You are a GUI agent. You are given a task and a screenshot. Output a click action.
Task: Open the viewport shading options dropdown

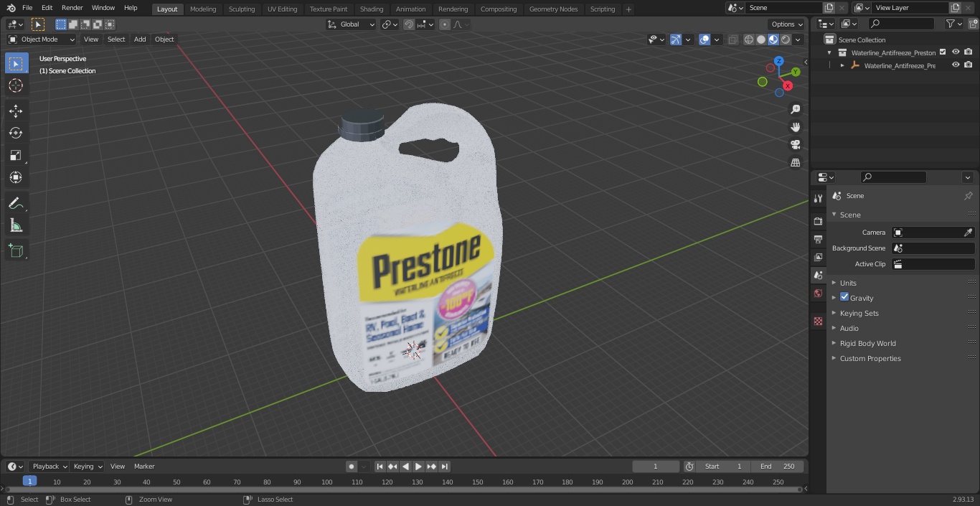[x=798, y=39]
